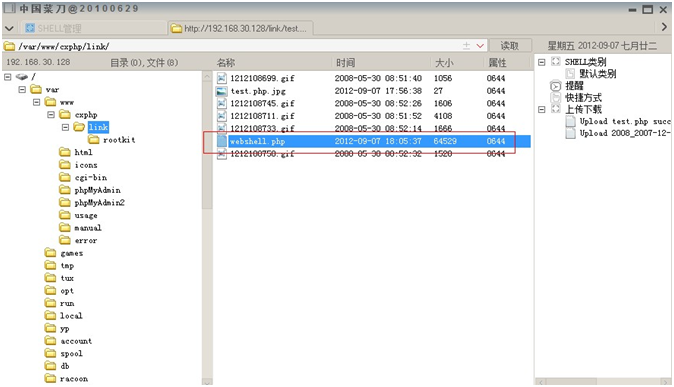Select the icons folder icon
674x387 pixels.
tap(65, 165)
